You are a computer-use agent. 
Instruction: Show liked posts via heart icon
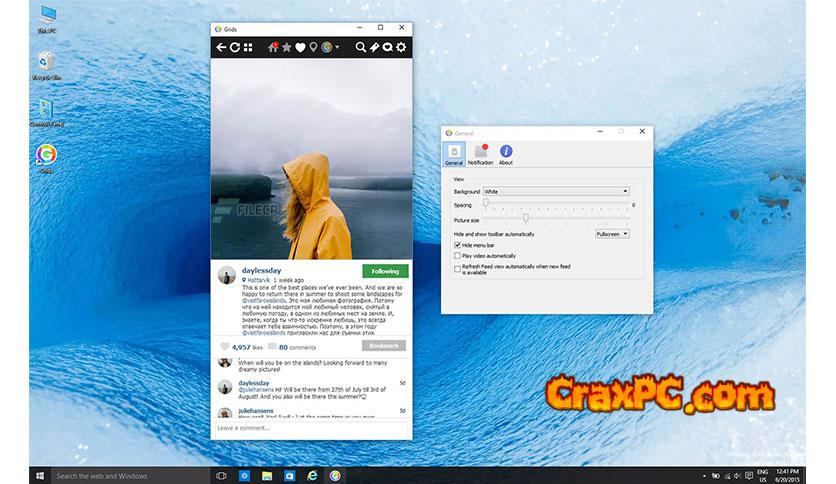pyautogui.click(x=299, y=47)
